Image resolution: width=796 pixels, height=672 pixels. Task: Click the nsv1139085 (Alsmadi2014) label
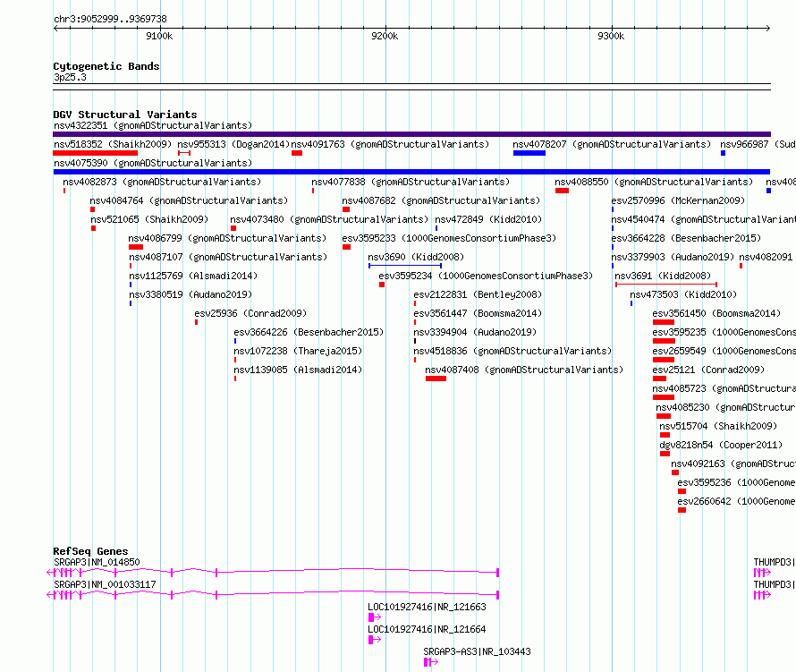pyautogui.click(x=298, y=370)
